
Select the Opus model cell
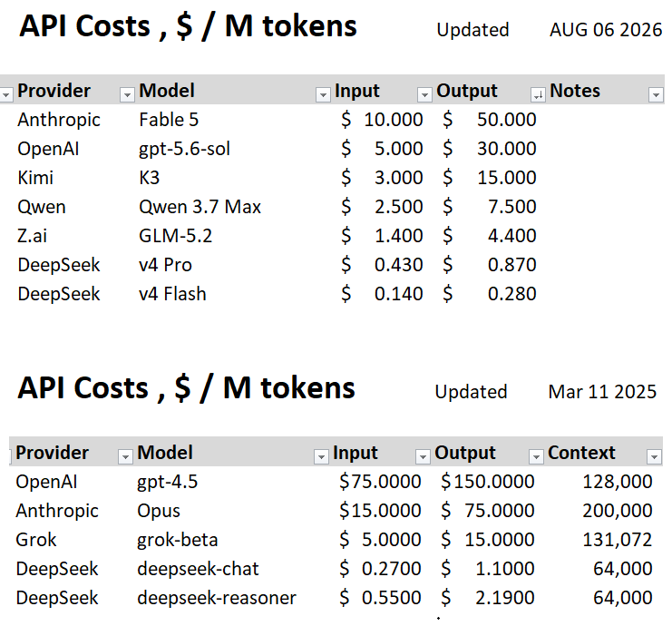159,511
